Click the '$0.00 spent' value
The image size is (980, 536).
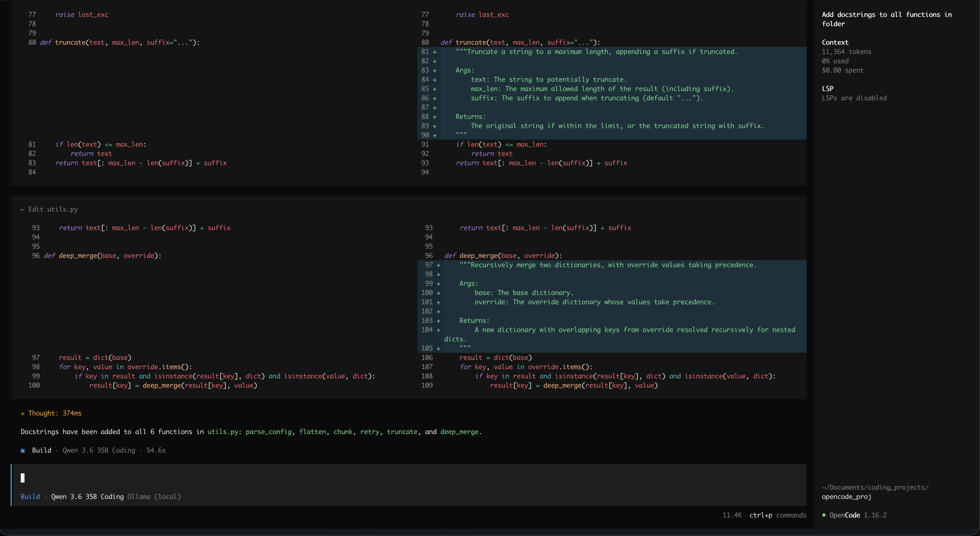point(843,70)
